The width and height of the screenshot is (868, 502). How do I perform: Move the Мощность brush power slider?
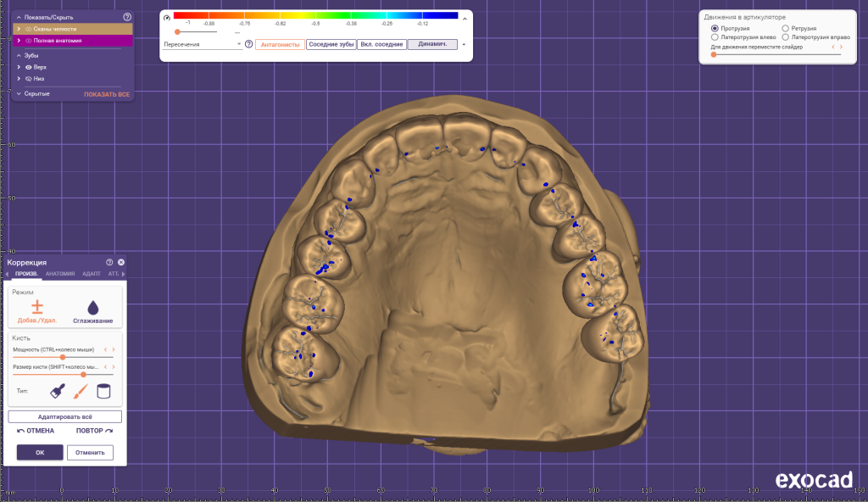[62, 357]
